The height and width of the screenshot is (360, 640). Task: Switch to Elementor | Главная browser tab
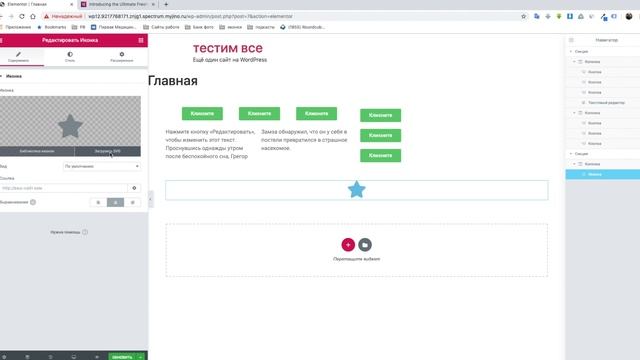point(35,4)
